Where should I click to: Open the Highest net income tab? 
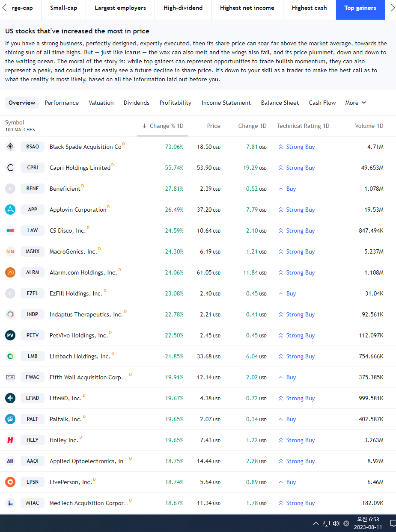coord(247,8)
